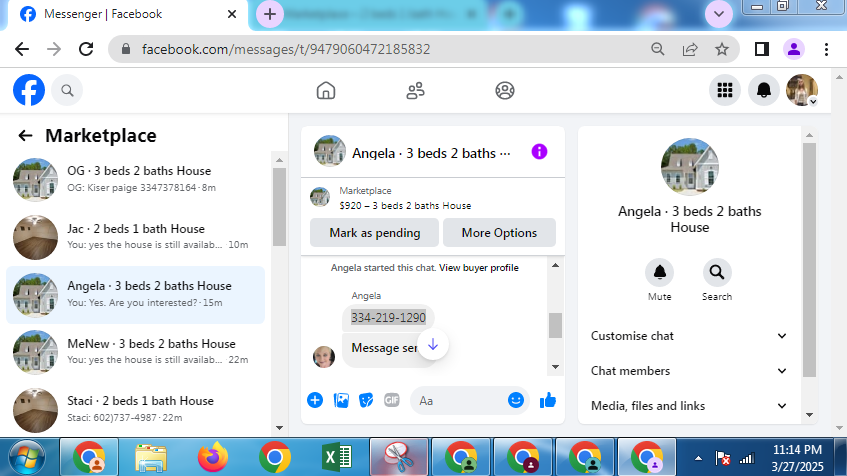This screenshot has width=847, height=476.
Task: Open View buyer profile link
Action: [479, 267]
